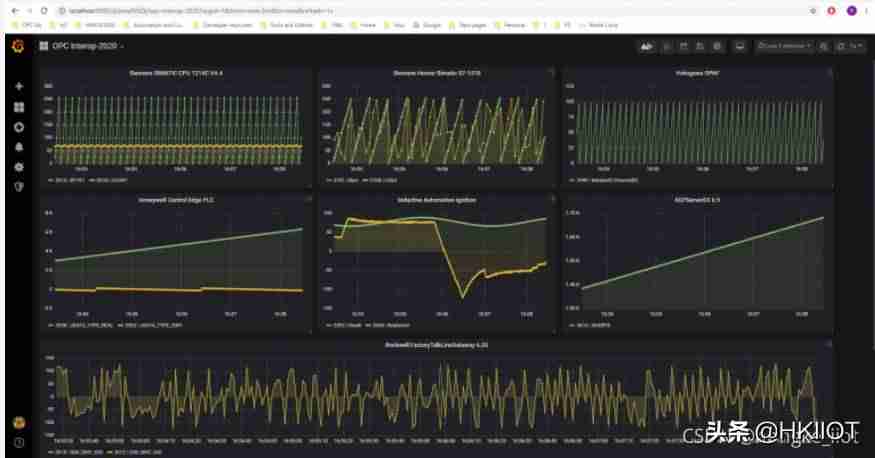Go forward with the browser forward arrow
Viewport: 875px width, 458px height.
pyautogui.click(x=30, y=11)
